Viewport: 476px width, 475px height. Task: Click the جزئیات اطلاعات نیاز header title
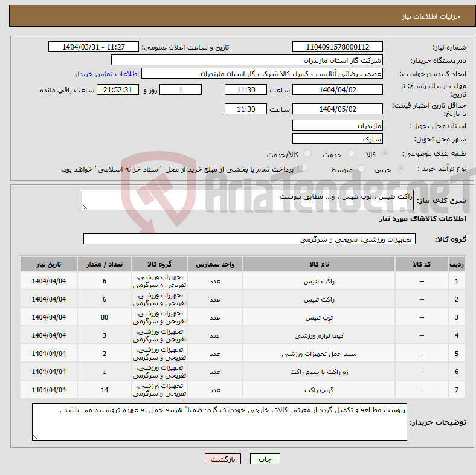point(431,16)
